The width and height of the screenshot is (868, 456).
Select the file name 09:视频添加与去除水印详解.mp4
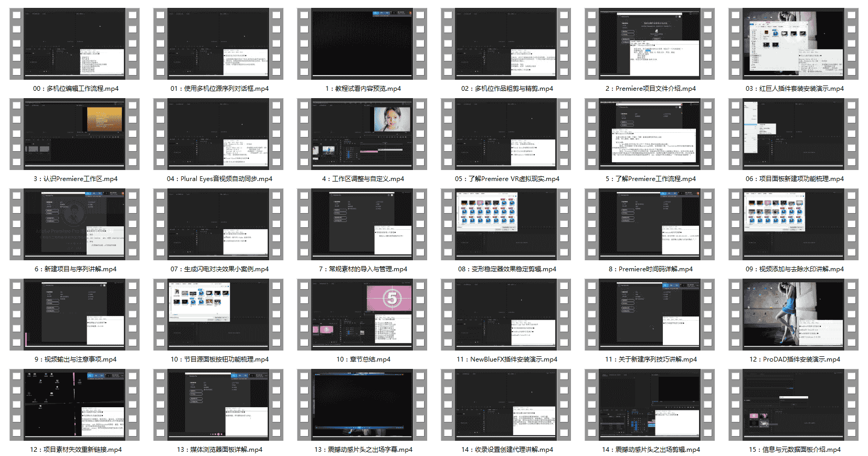pos(795,269)
